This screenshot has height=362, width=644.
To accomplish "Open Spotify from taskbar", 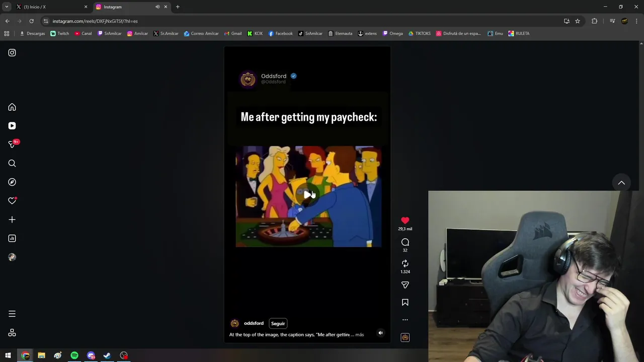I will pos(74,355).
